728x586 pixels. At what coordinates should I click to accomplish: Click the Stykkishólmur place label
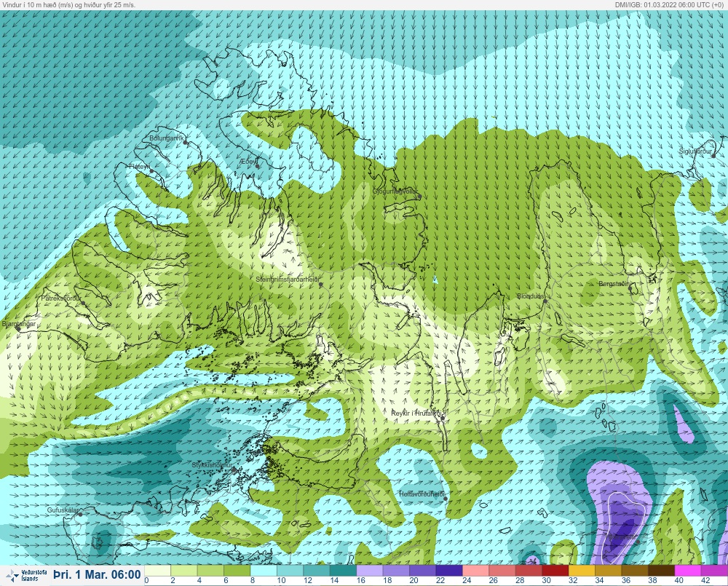coord(212,465)
